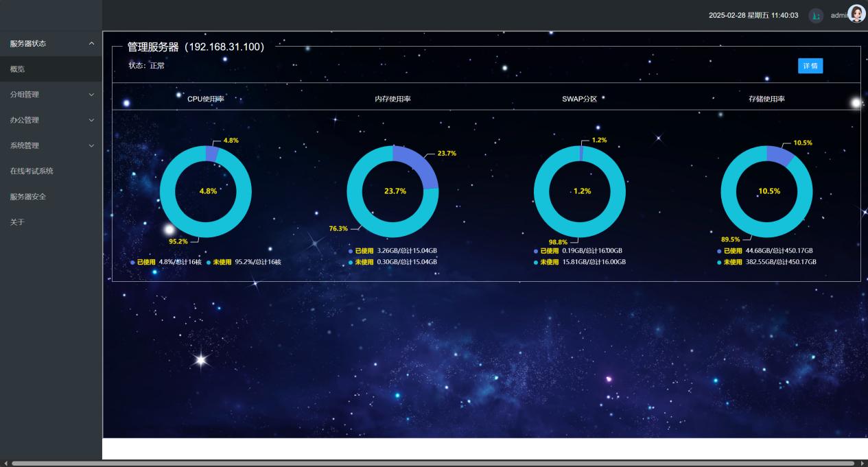Viewport: 868px width, 467px height.
Task: Click the SWAP分区 column header
Action: 580,99
